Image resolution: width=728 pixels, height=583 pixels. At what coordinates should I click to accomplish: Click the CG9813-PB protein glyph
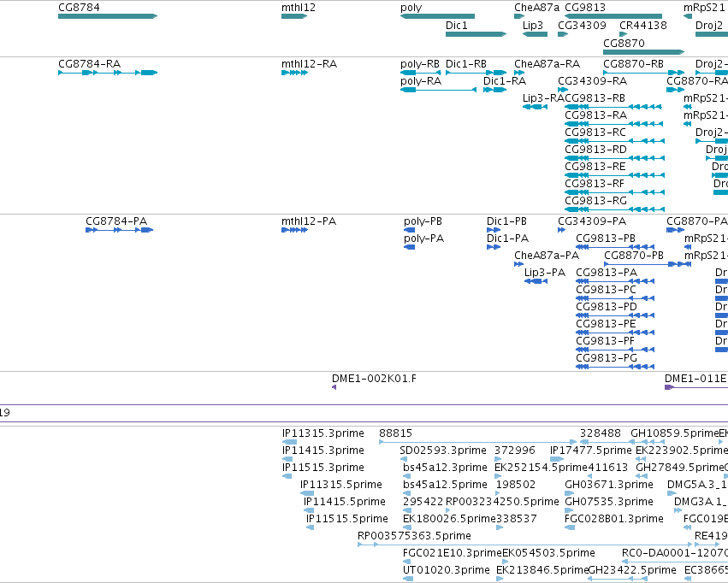click(615, 247)
